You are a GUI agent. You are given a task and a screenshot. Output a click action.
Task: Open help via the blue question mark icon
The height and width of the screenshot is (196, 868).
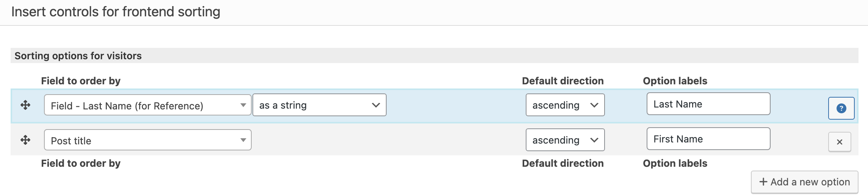(x=841, y=108)
